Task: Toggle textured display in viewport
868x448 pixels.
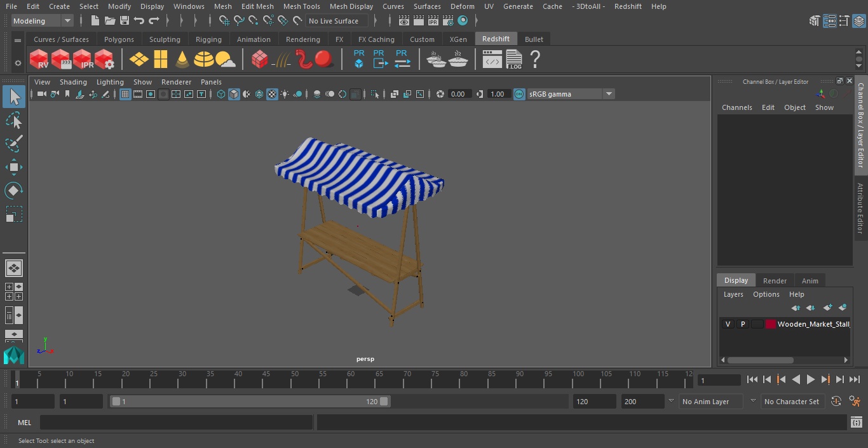Action: (x=272, y=94)
